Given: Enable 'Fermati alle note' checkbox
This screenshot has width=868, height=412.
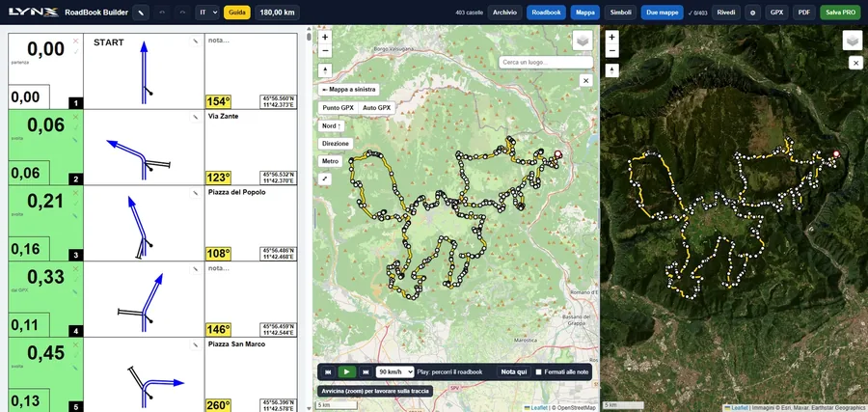Looking at the screenshot, I should (x=538, y=372).
